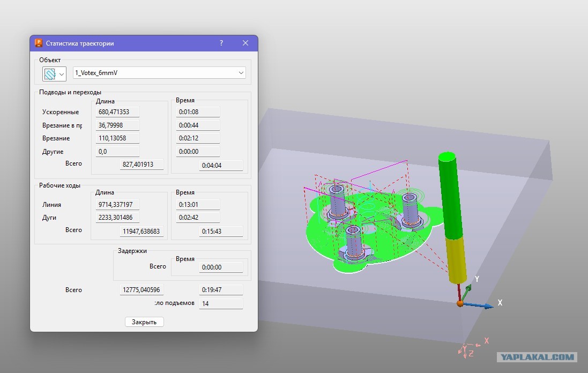This screenshot has width=588, height=373.
Task: Open the object type icon dropdown
Action: (54, 74)
